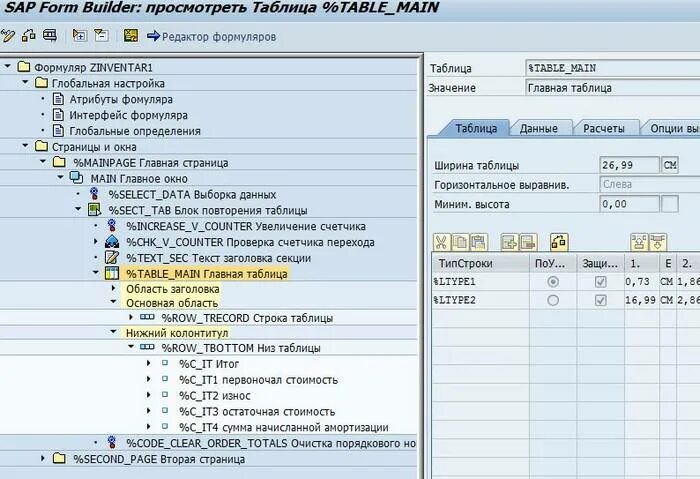Screen dimensions: 700x479
Task: Click the %SECT_TAB loop node icon
Action: coord(94,210)
